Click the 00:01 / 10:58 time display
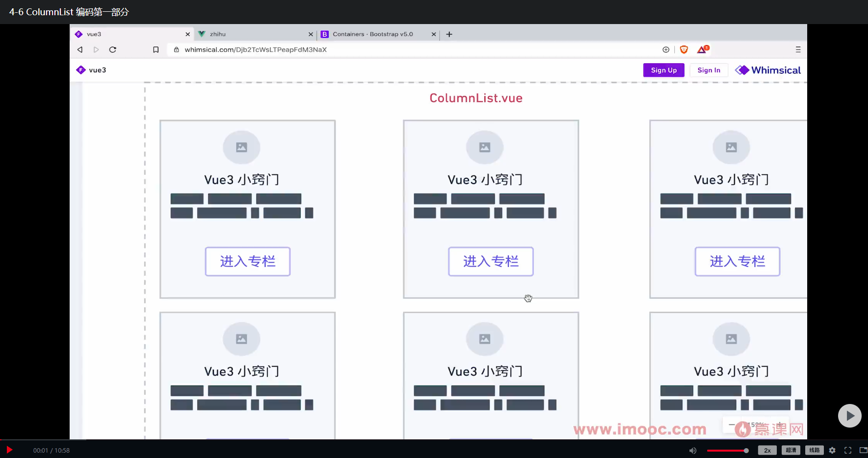Screen dimensions: 868x458 click(51, 451)
